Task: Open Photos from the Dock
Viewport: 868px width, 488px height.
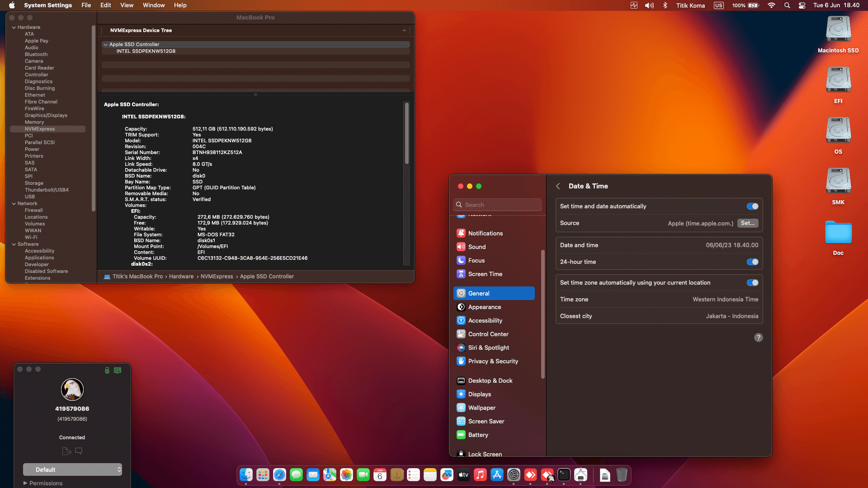Action: point(346,475)
